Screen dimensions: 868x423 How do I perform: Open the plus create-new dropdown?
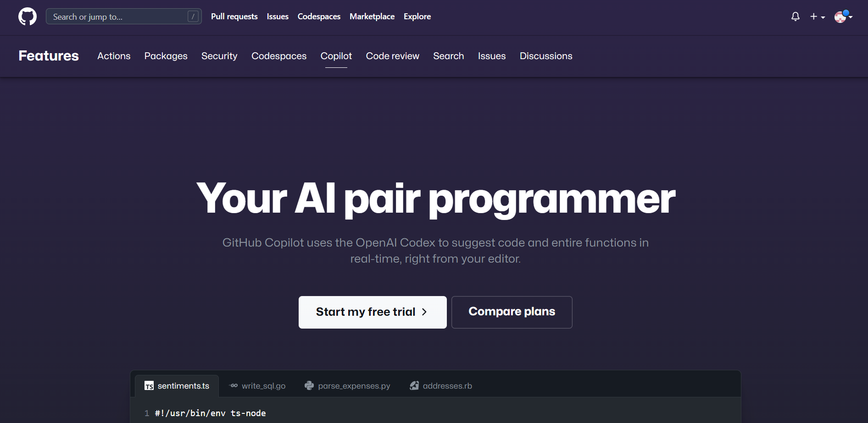(818, 16)
